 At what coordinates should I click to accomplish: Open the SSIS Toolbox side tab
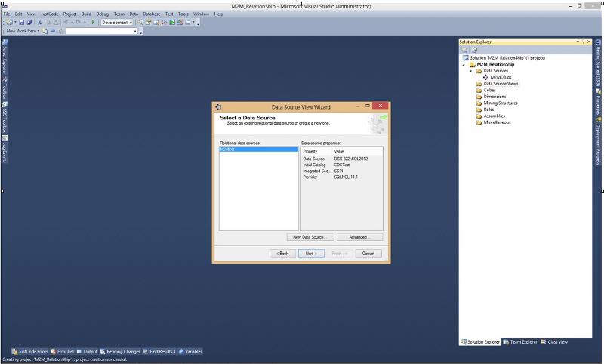(x=5, y=118)
